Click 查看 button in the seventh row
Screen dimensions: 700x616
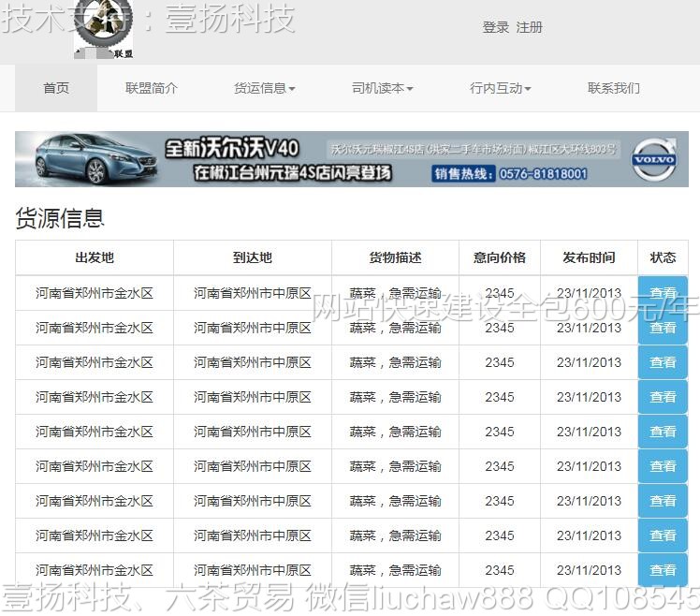663,501
